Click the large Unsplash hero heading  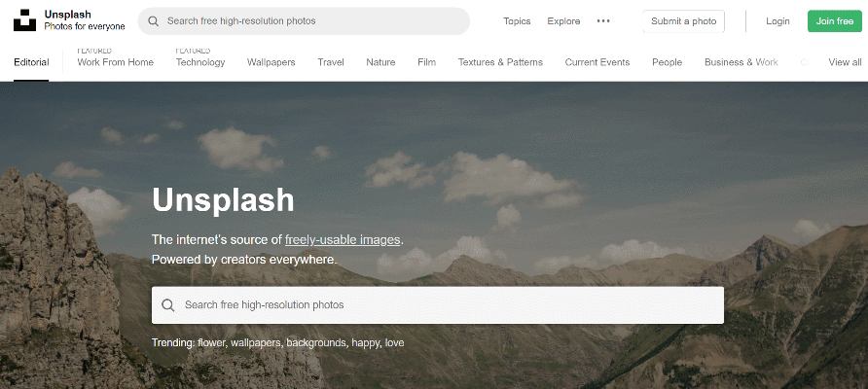coord(223,199)
